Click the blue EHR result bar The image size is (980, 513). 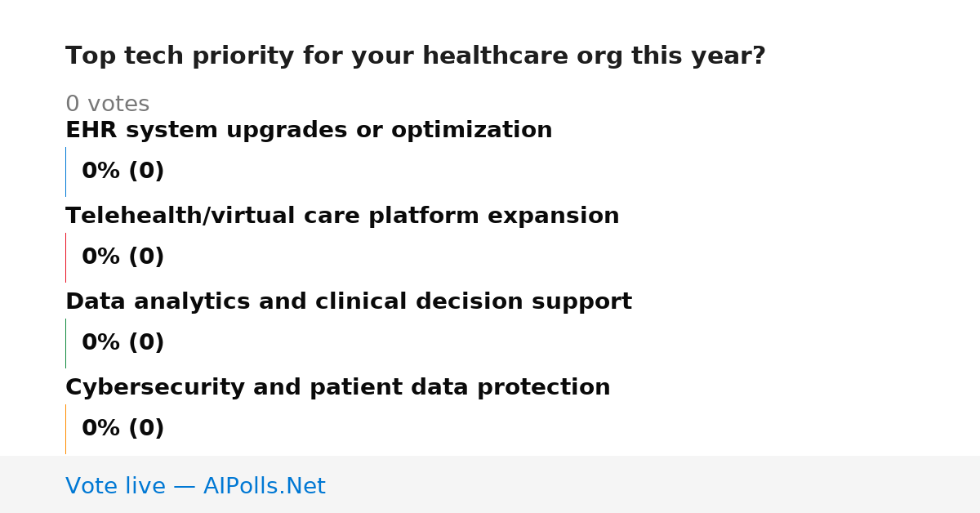click(x=66, y=172)
